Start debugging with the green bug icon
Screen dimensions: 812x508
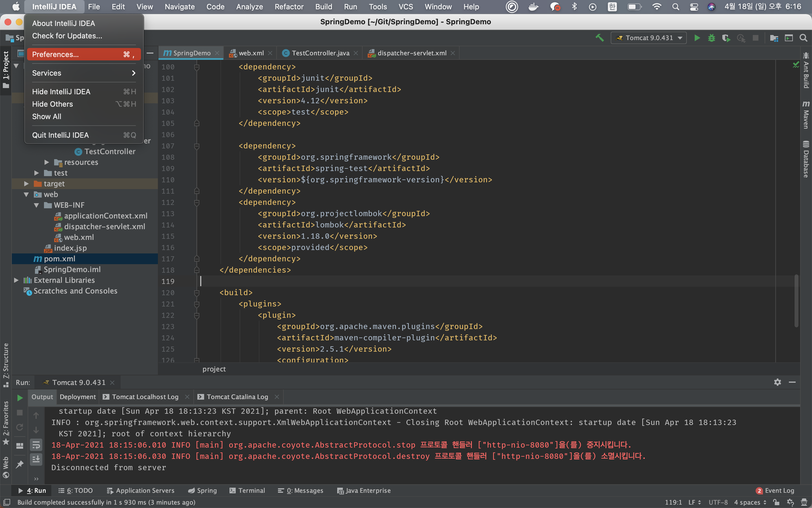(711, 38)
